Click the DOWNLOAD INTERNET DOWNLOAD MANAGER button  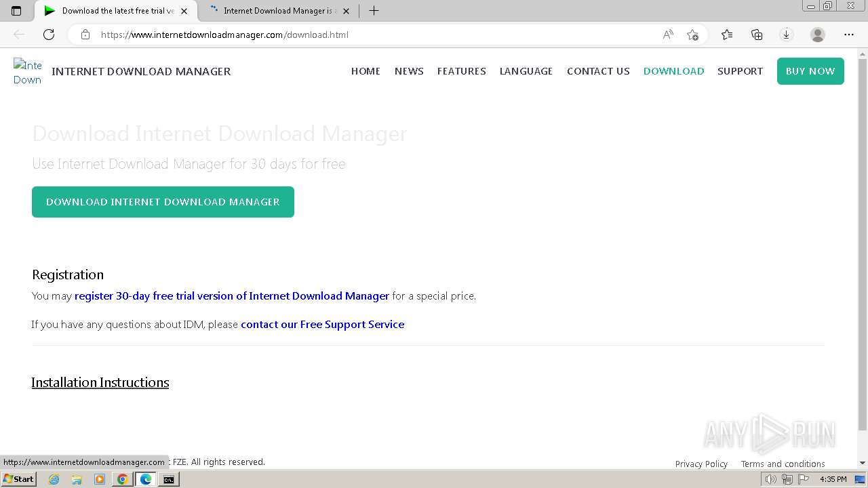click(163, 202)
